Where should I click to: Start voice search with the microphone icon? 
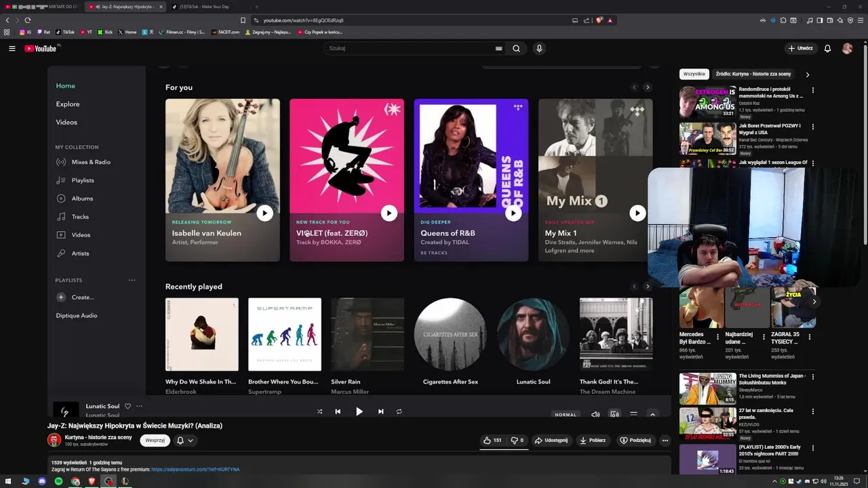coord(539,48)
